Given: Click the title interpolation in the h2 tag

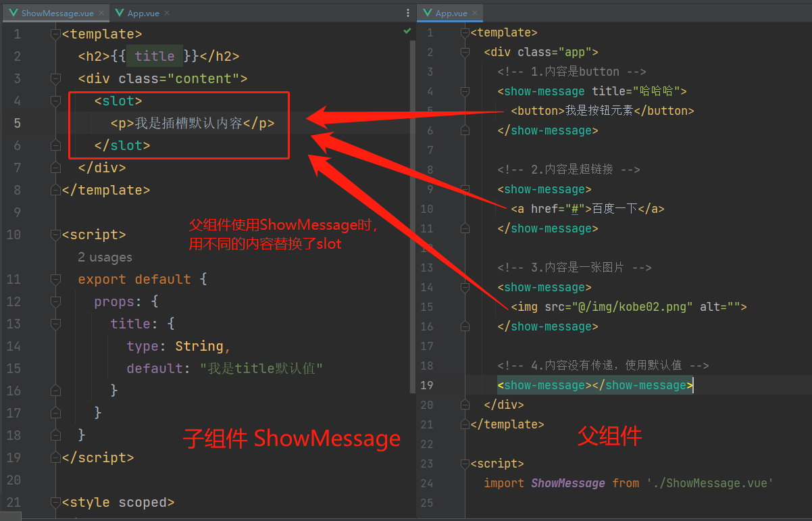Looking at the screenshot, I should click(155, 57).
